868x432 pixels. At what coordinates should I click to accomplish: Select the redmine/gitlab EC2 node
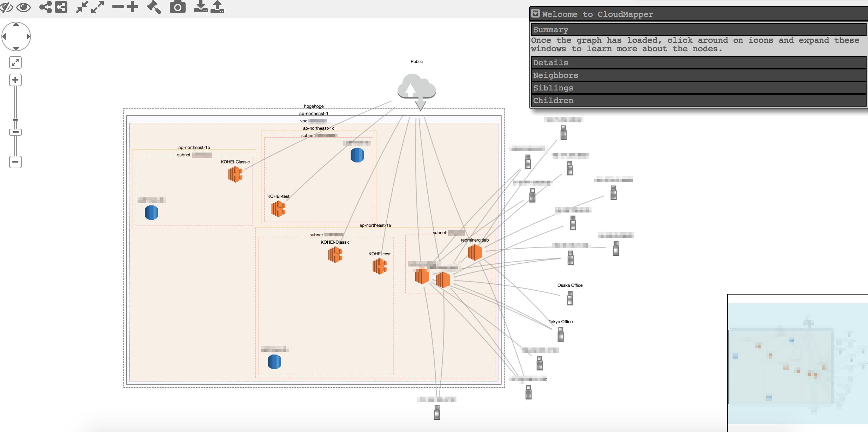[474, 252]
